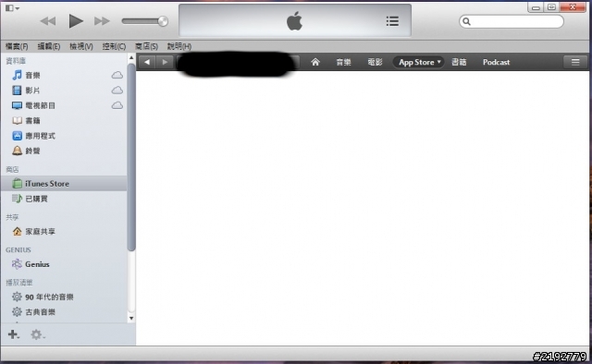Click the iCloud icon next to 影片
The image size is (592, 364).
(x=117, y=91)
